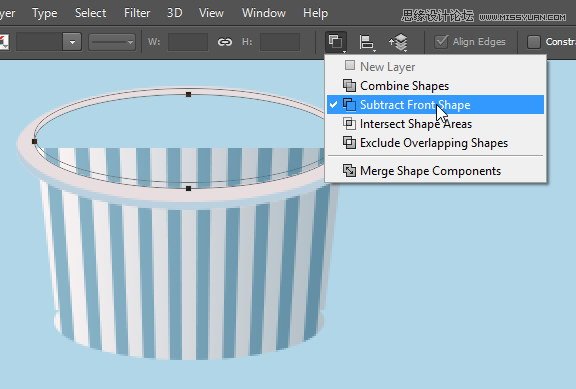Click the stroke width value field
Image resolution: width=576 pixels, height=389 pixels.
(39, 42)
